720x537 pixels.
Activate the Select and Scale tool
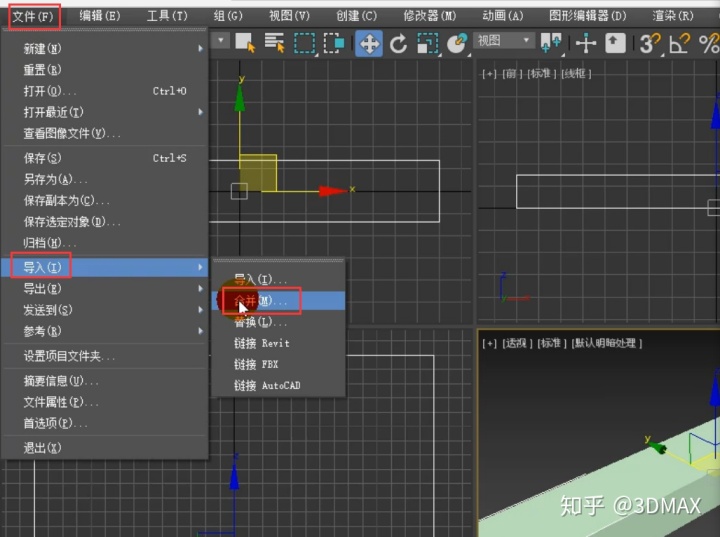[x=428, y=43]
